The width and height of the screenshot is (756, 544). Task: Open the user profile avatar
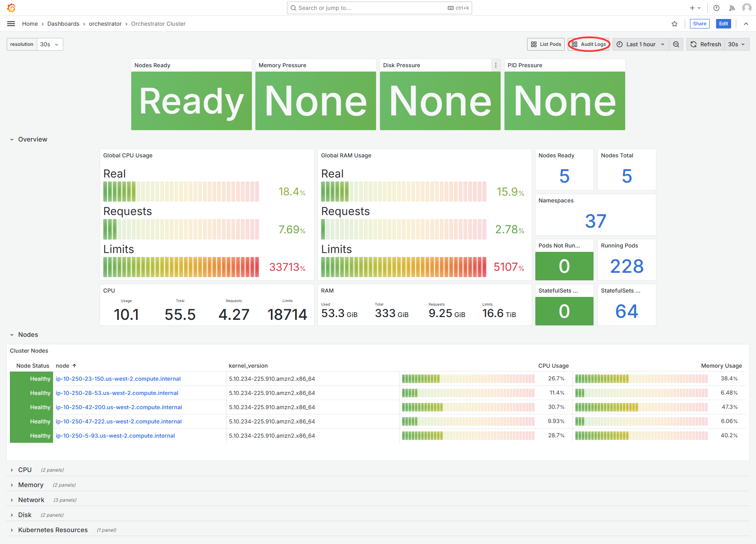[x=747, y=8]
